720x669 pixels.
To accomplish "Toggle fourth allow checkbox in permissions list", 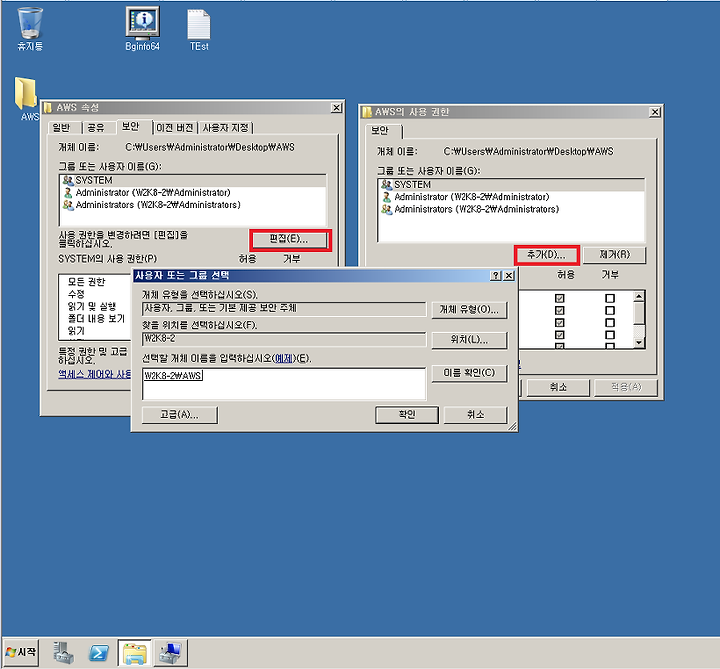I will pos(559,335).
